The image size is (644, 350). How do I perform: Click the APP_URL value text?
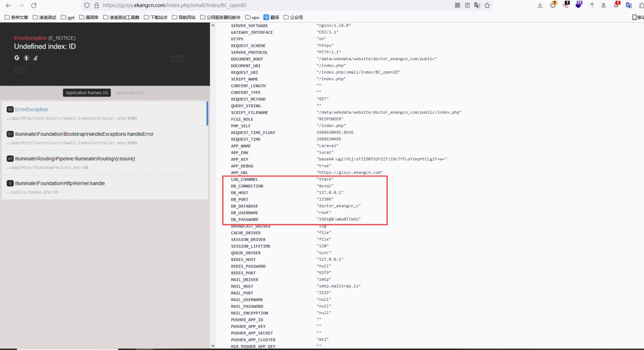(x=350, y=172)
